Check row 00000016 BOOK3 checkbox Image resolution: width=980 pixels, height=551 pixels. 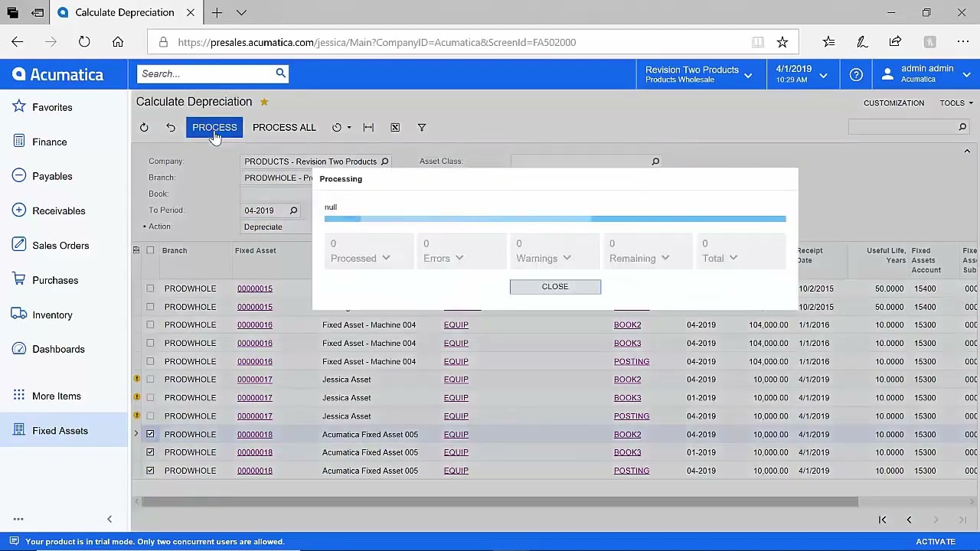[150, 343]
